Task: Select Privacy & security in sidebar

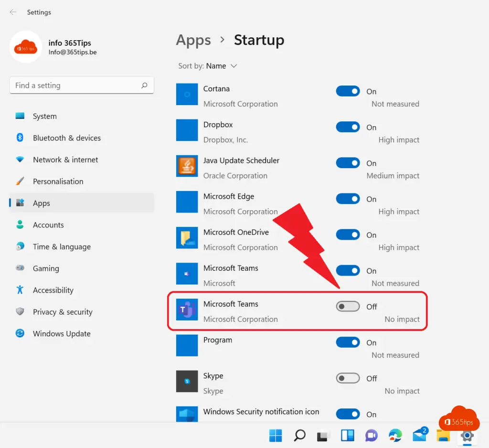Action: click(63, 312)
